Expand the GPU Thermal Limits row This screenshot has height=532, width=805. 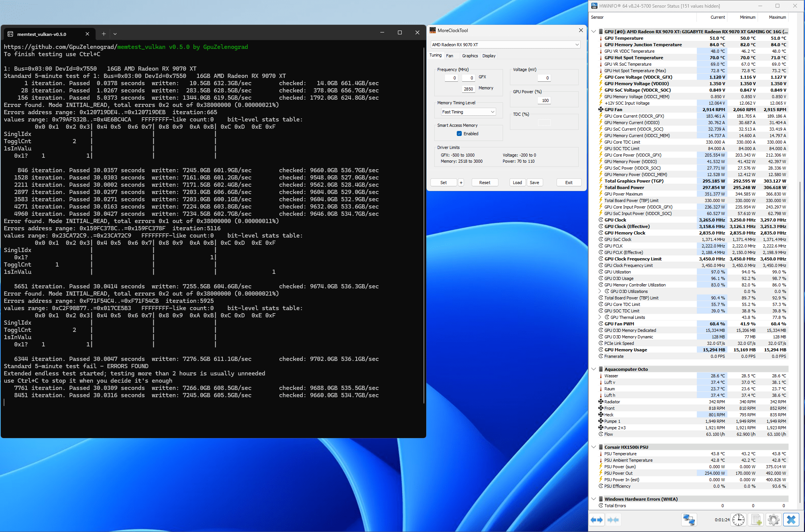tap(600, 317)
